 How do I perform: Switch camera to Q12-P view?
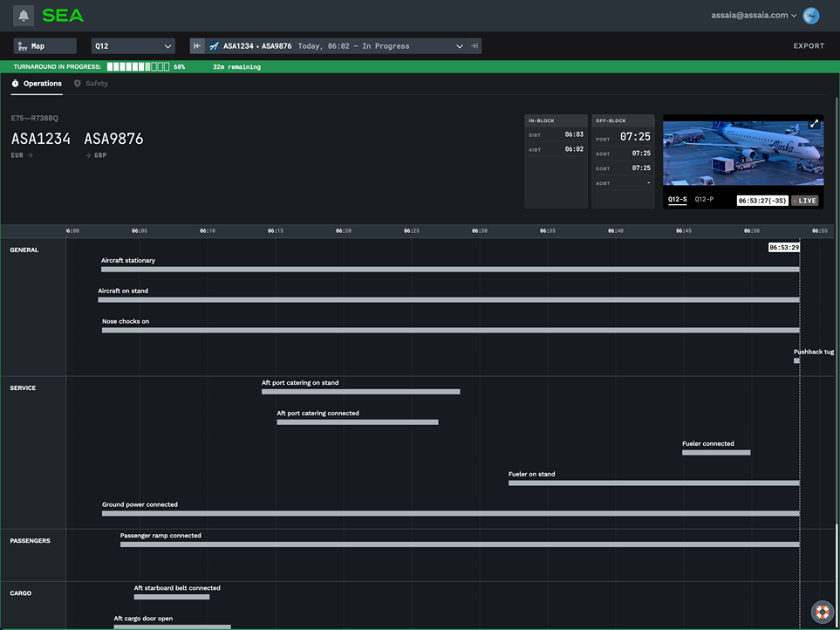click(x=704, y=200)
